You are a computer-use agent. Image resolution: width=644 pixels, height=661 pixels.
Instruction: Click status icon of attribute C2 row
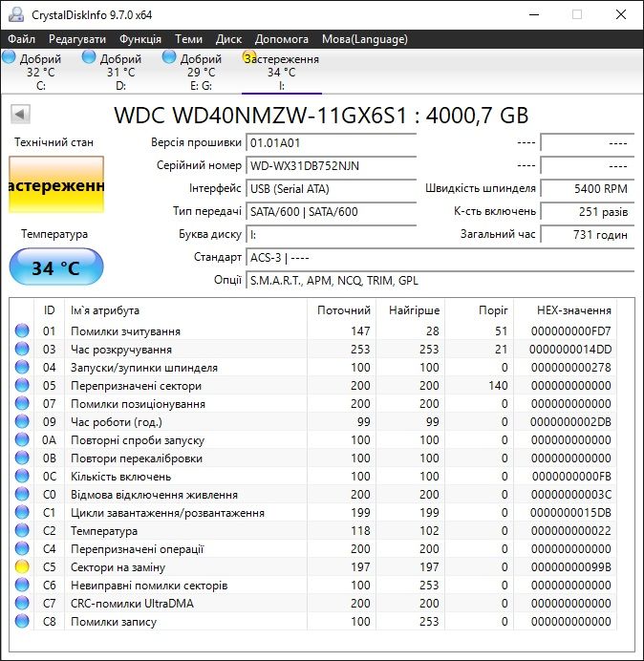tap(22, 530)
